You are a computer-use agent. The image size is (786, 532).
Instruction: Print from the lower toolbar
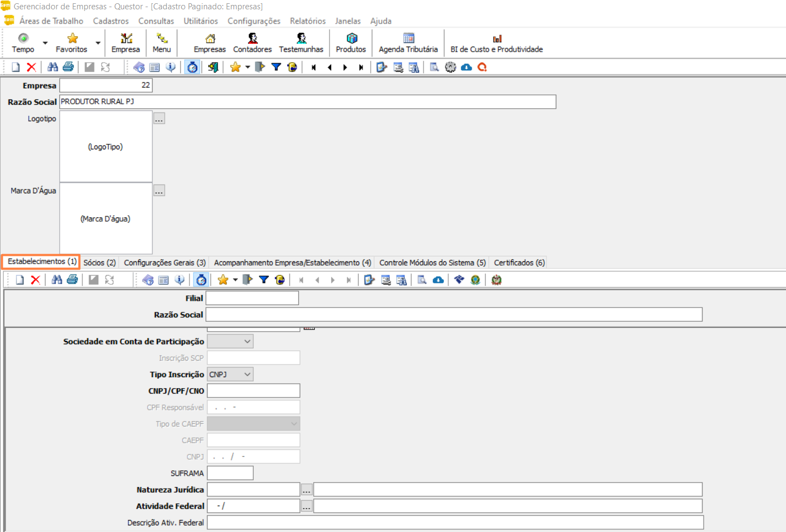[72, 279]
